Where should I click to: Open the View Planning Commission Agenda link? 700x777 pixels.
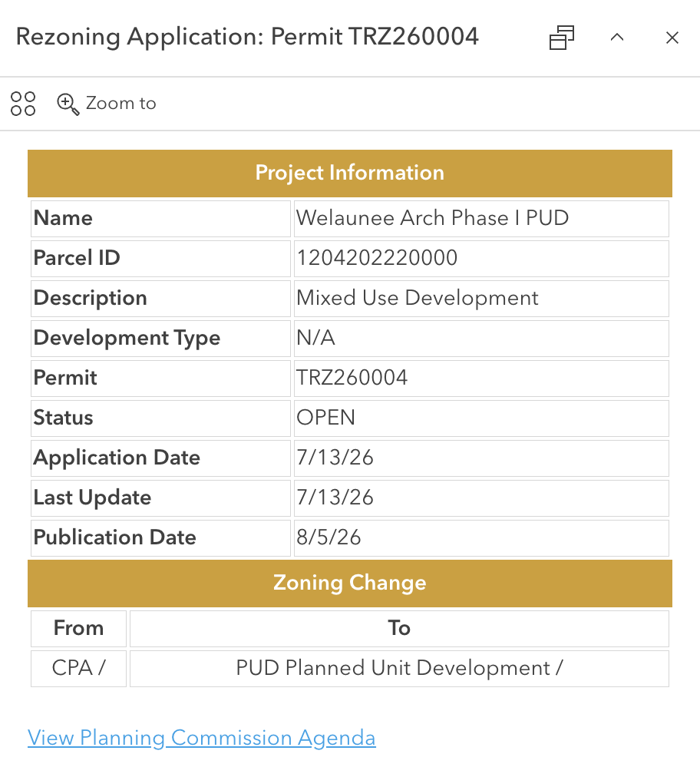point(202,738)
